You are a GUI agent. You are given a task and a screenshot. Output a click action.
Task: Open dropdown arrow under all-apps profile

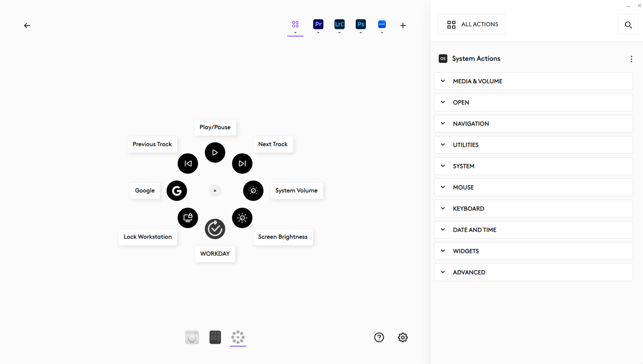(x=295, y=33)
